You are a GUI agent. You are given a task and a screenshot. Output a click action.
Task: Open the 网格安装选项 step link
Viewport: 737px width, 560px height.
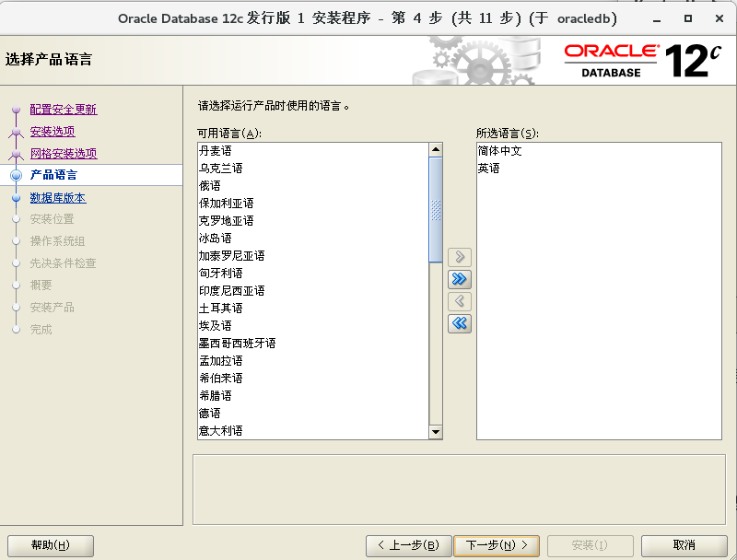(x=64, y=154)
